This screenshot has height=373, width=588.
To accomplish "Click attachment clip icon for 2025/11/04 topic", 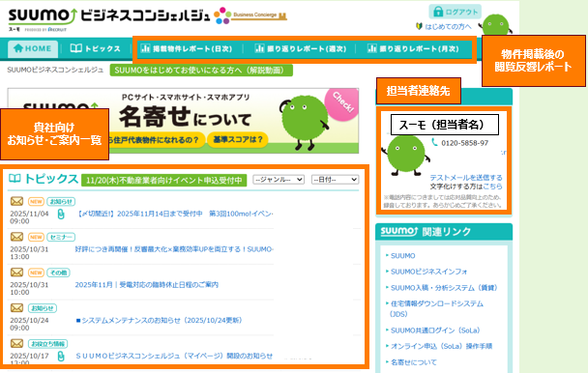I will pos(61,215).
